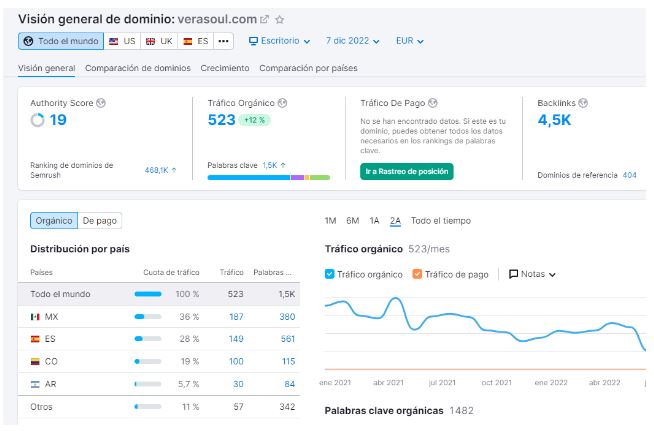Open Semrush ranking 468,1K link
Image resolution: width=654 pixels, height=431 pixels.
(x=156, y=170)
